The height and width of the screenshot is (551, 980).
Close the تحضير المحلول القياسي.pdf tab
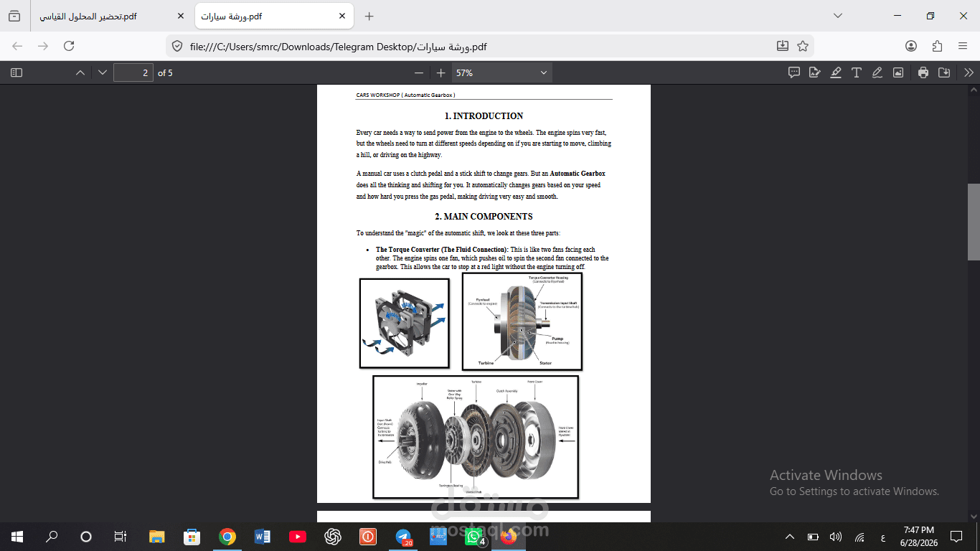tap(181, 16)
